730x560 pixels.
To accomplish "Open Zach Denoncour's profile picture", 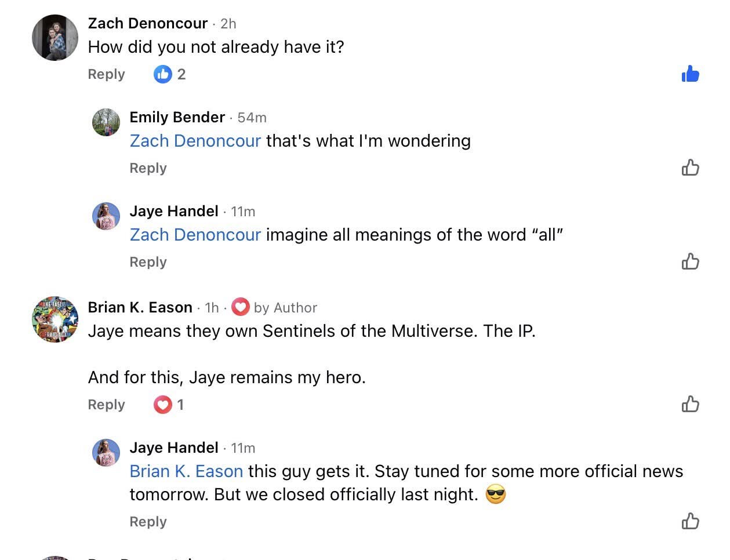I will tap(55, 38).
